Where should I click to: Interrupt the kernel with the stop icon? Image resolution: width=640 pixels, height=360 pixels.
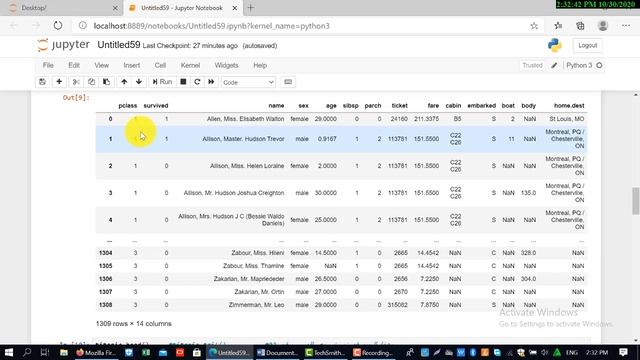[x=183, y=82]
